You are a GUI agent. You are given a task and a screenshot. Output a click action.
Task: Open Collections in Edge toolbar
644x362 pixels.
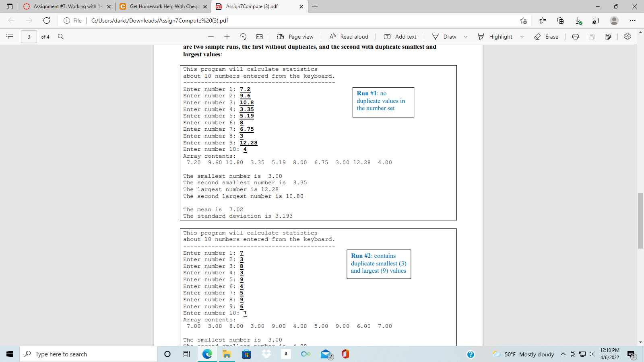(x=560, y=21)
